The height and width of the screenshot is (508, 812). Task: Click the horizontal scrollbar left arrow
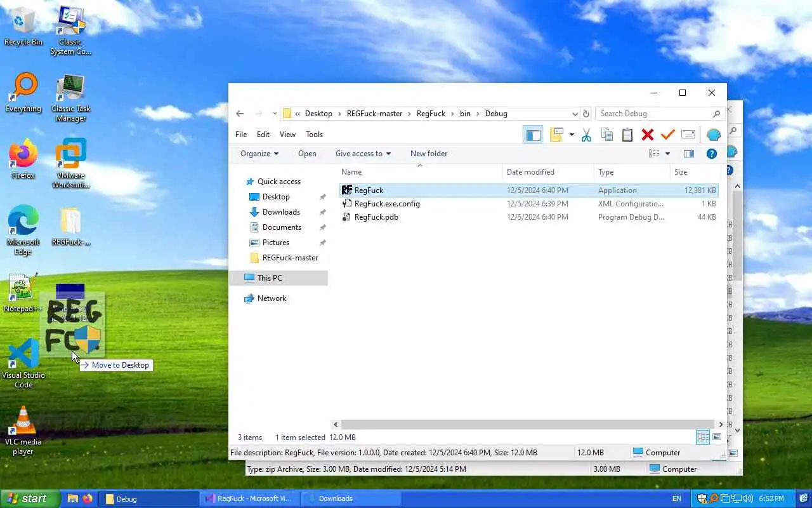(x=336, y=424)
